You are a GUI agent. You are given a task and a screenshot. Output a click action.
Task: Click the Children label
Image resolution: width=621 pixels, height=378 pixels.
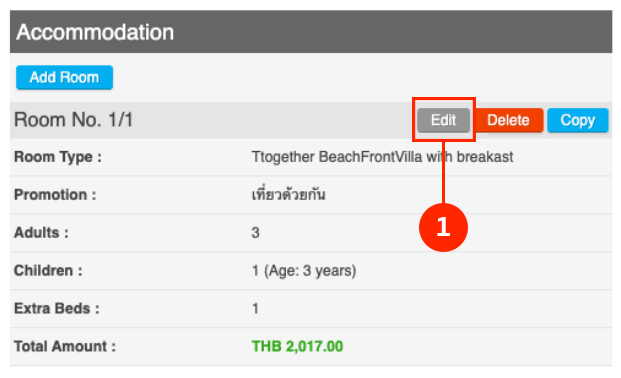point(48,271)
